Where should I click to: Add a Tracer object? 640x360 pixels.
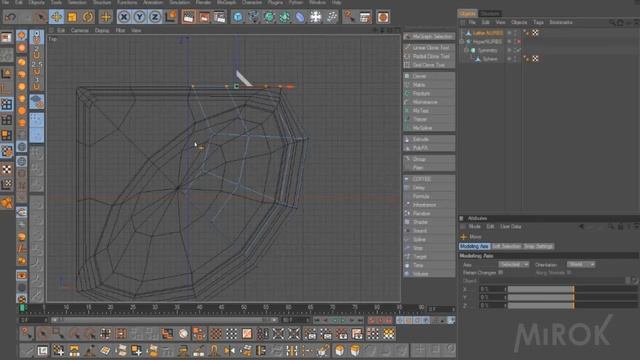429,119
